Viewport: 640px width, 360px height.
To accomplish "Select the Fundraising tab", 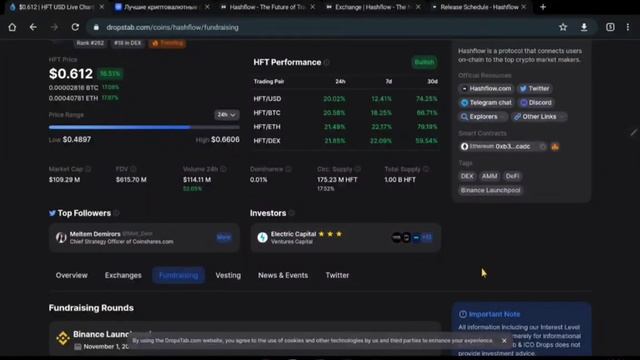I will [x=178, y=276].
